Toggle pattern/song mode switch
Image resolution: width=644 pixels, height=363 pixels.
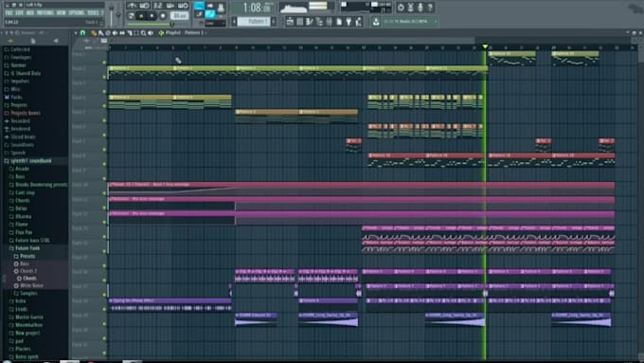131,16
